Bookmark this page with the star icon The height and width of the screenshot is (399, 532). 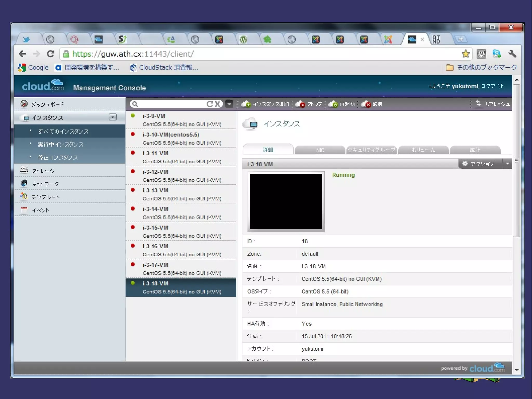coord(465,54)
